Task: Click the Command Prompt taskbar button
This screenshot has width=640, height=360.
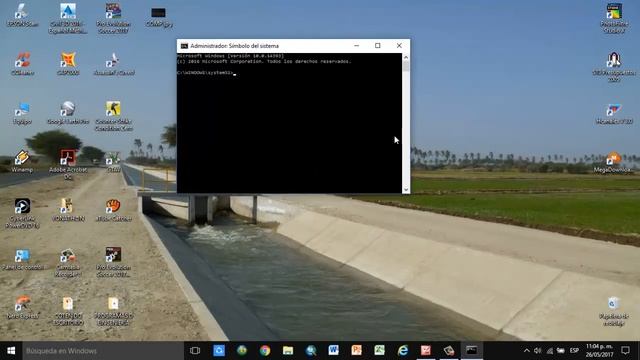Action: click(472, 351)
